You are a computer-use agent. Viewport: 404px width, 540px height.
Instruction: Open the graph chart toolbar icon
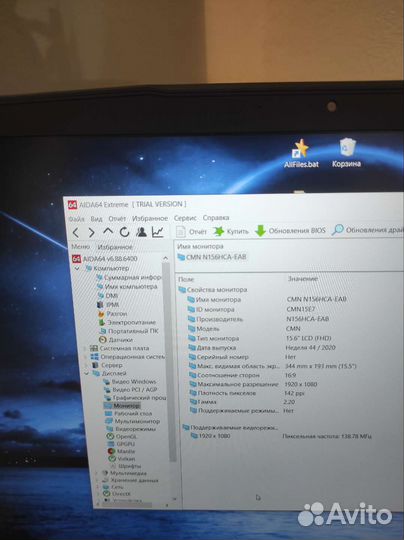(x=158, y=232)
